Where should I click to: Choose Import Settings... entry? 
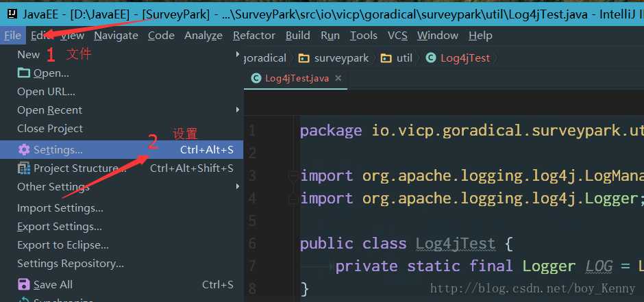(121, 208)
